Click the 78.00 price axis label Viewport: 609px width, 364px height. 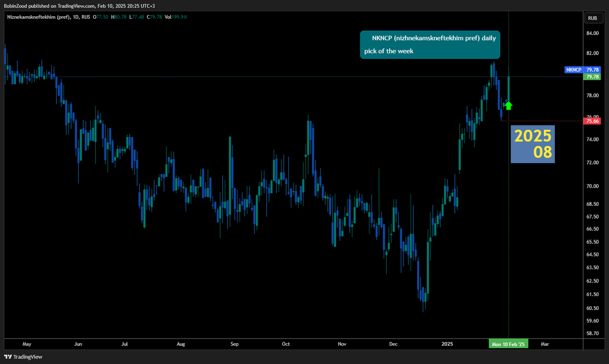592,95
